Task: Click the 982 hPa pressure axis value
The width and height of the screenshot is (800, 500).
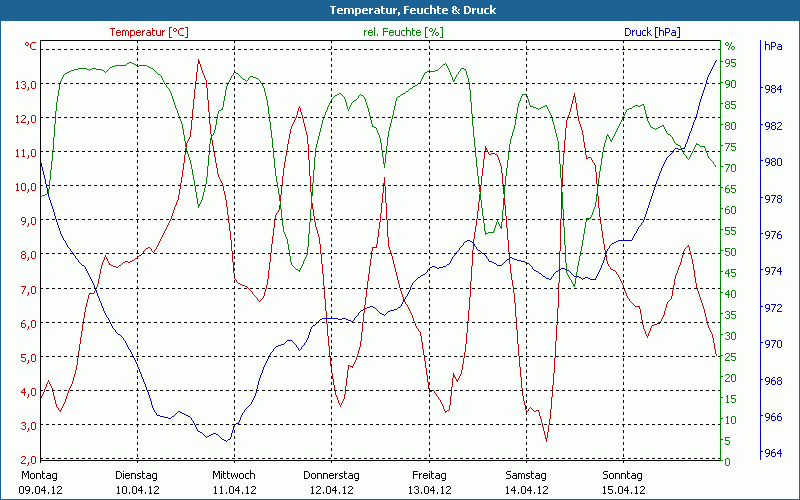Action: click(x=773, y=126)
